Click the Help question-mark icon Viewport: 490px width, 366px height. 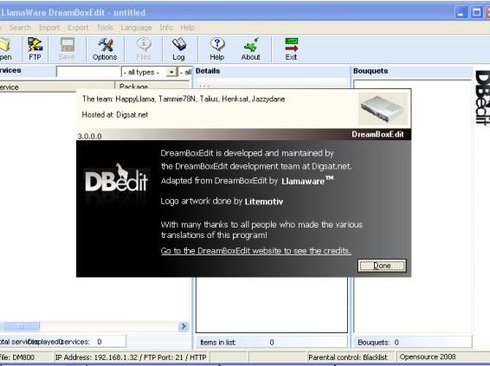pyautogui.click(x=217, y=49)
